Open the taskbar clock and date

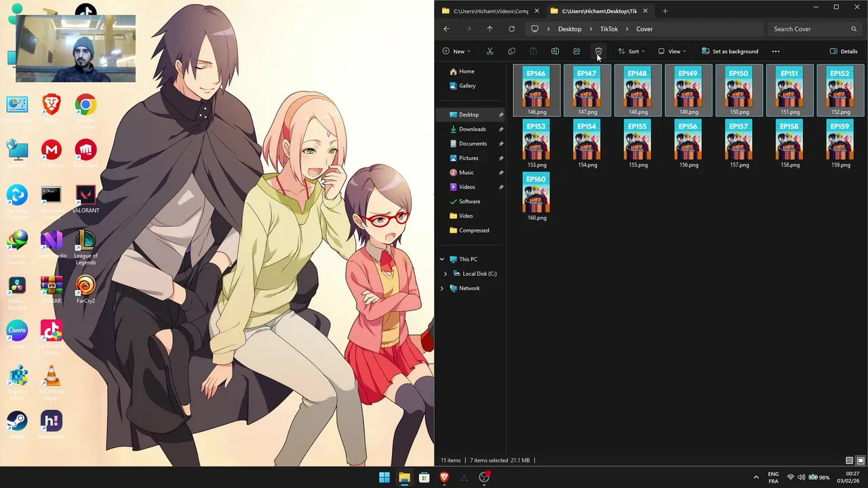tap(848, 477)
